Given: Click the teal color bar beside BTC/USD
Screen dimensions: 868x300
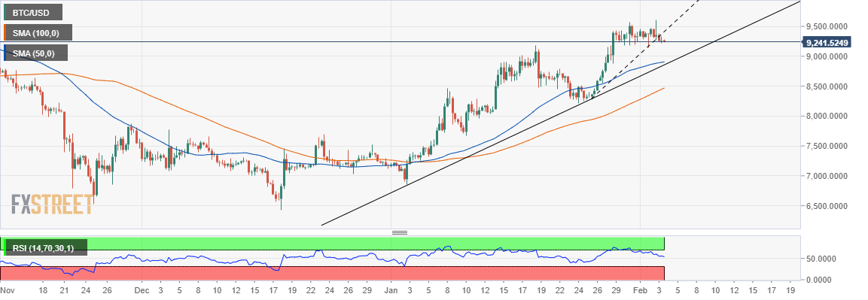Looking at the screenshot, I should click(x=5, y=12).
